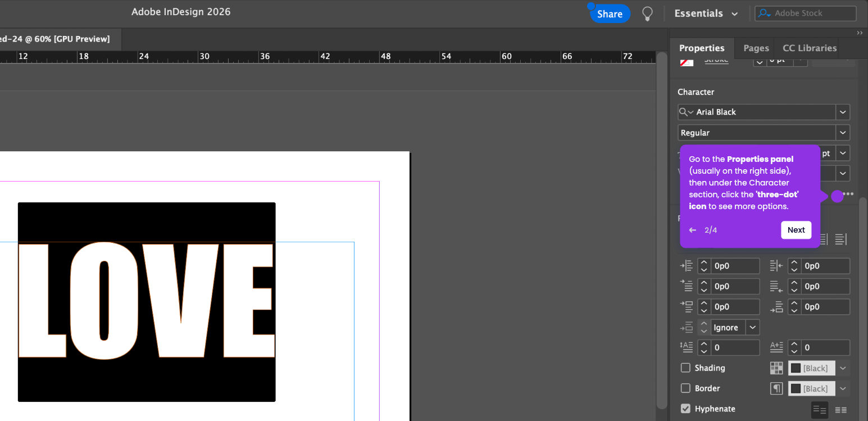Click the space before paragraph icon
Screen dimensions: 868x421
pyautogui.click(x=687, y=306)
